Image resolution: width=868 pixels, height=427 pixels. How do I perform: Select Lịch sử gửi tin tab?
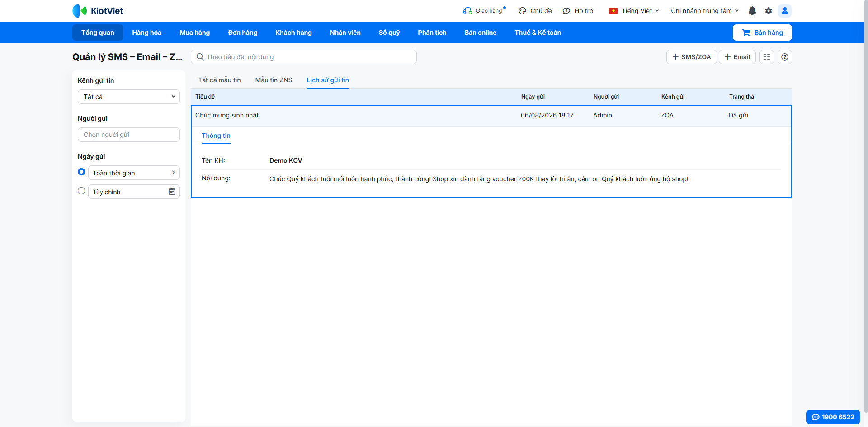(x=328, y=80)
